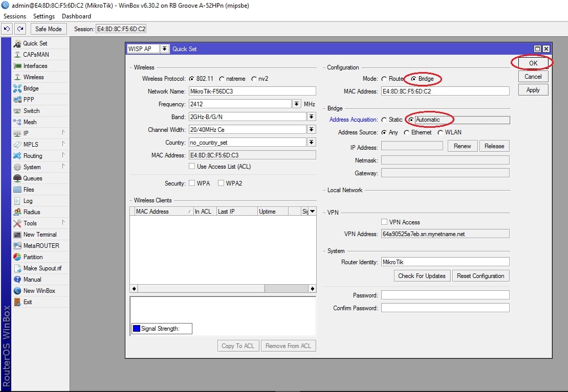
Task: Open the Interfaces menu icon
Action: (17, 66)
